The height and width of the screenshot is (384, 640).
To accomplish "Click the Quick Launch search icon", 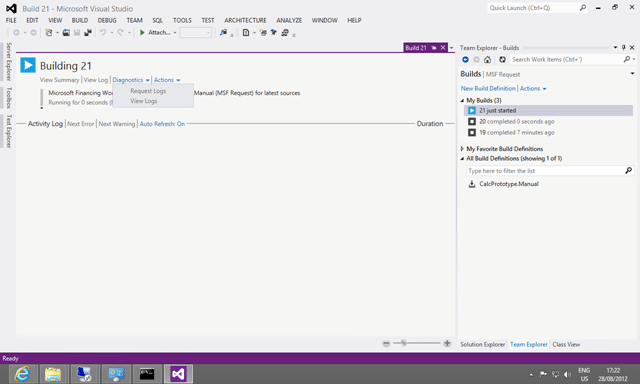I will (583, 8).
